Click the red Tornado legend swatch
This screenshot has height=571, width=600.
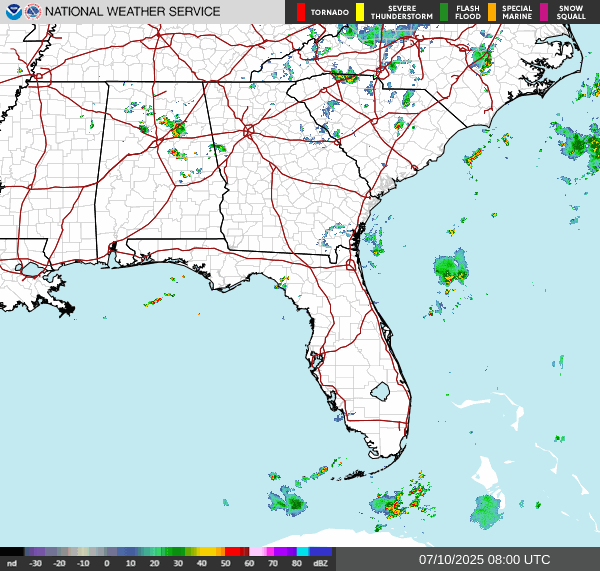301,12
